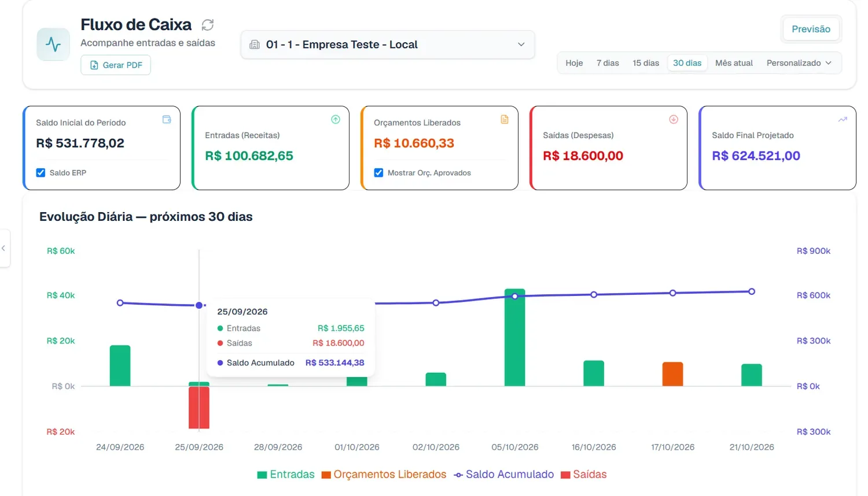Click the Previsão button
This screenshot has height=496, width=868.
pos(811,29)
